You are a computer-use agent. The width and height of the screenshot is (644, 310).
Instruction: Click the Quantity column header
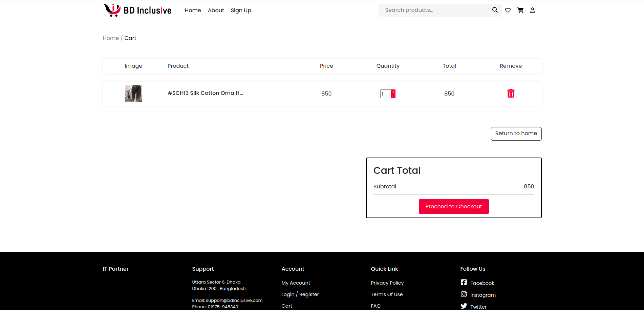tap(388, 66)
